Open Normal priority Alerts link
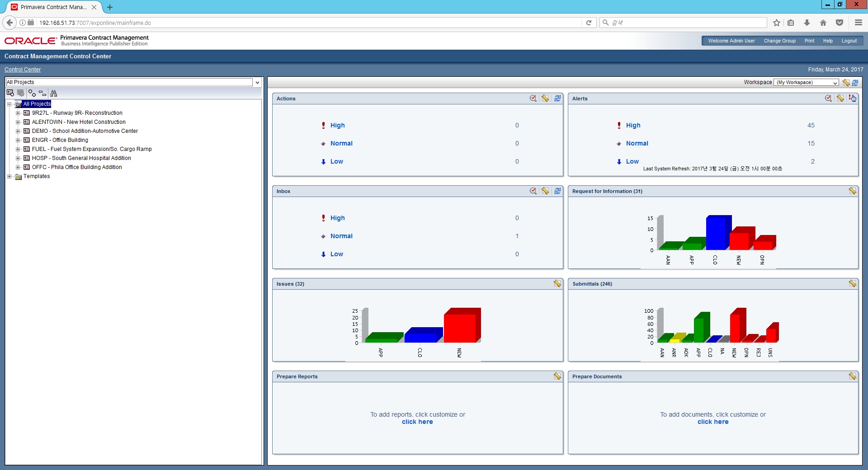The image size is (868, 470). (x=637, y=143)
